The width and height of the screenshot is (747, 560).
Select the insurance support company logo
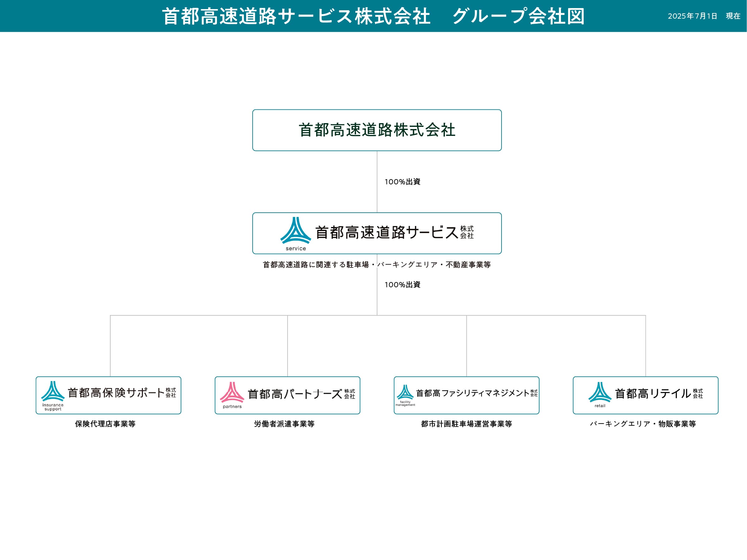[53, 391]
